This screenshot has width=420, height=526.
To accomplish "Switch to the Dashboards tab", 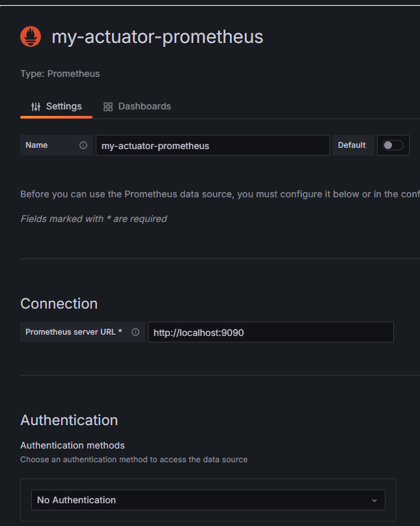I will pyautogui.click(x=137, y=106).
